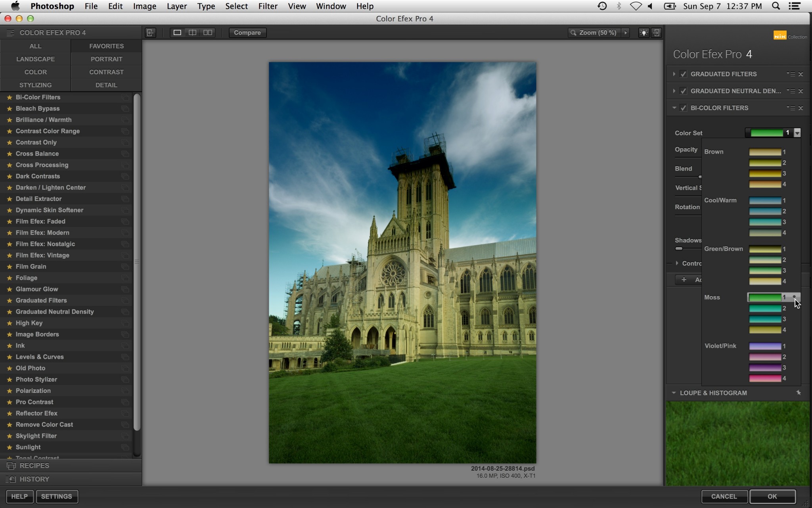Hide the left filter panel icon
812x508 pixels.
click(x=150, y=33)
